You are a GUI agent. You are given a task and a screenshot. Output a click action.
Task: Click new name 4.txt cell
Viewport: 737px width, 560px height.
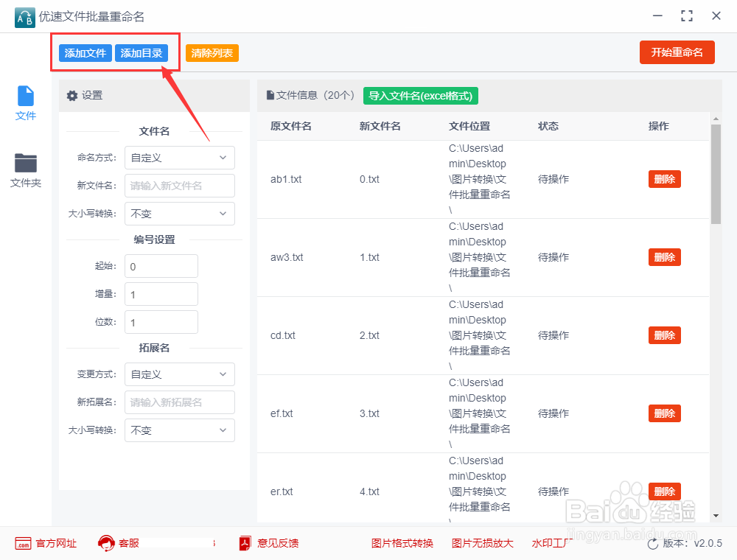click(x=369, y=491)
